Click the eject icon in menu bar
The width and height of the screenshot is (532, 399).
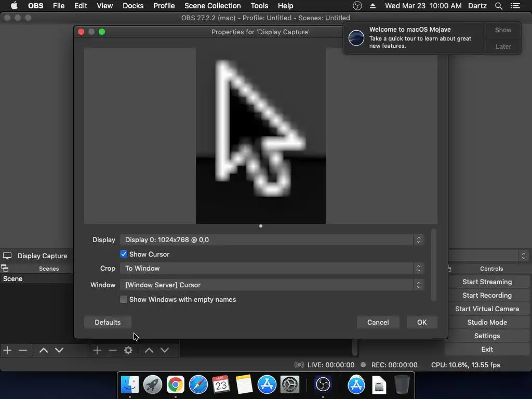point(373,6)
